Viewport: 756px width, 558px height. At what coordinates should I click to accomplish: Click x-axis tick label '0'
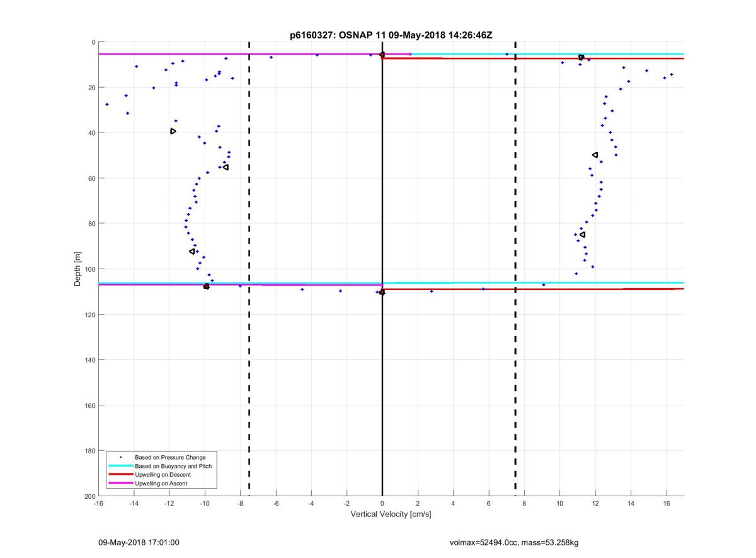pos(382,504)
